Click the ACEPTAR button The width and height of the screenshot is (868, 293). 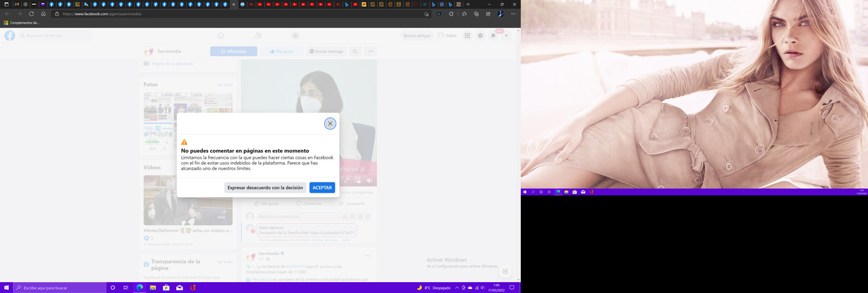[x=322, y=187]
